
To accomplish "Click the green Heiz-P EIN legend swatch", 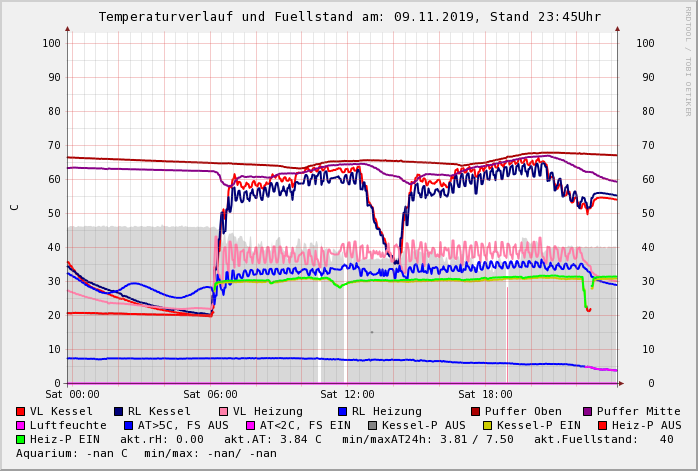I will (x=21, y=439).
